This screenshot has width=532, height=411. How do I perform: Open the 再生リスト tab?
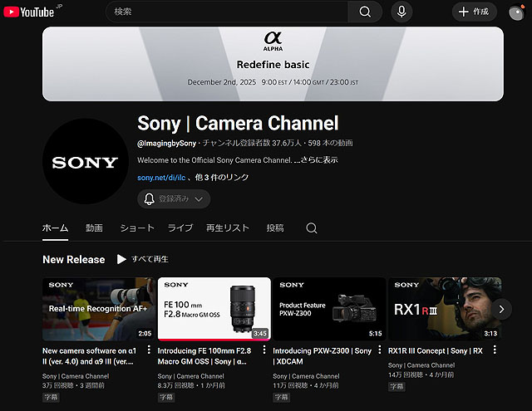point(227,228)
